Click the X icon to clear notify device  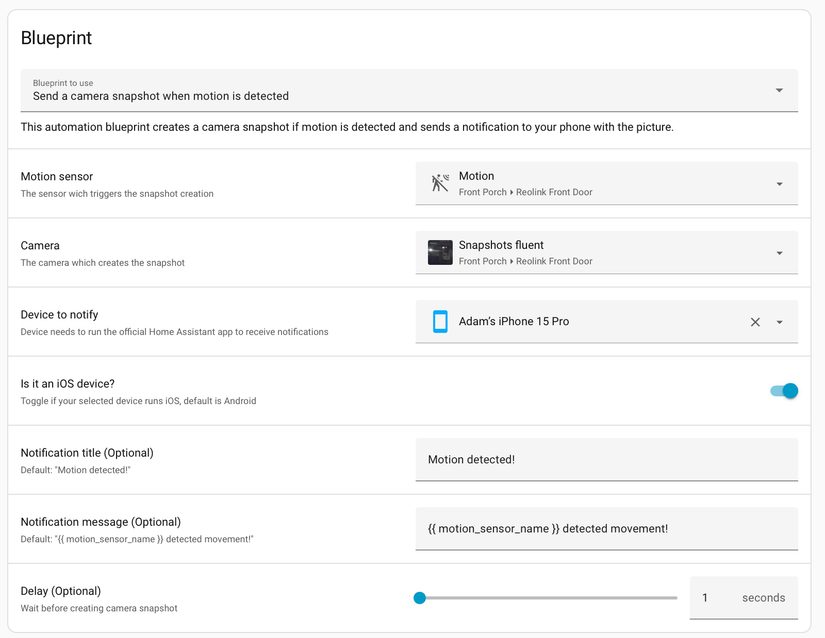click(755, 322)
